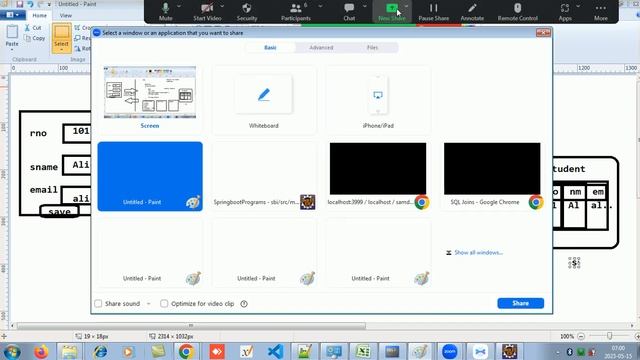Expand the Apps options arrow
Viewport: 640px width, 360px height.
point(578,6)
